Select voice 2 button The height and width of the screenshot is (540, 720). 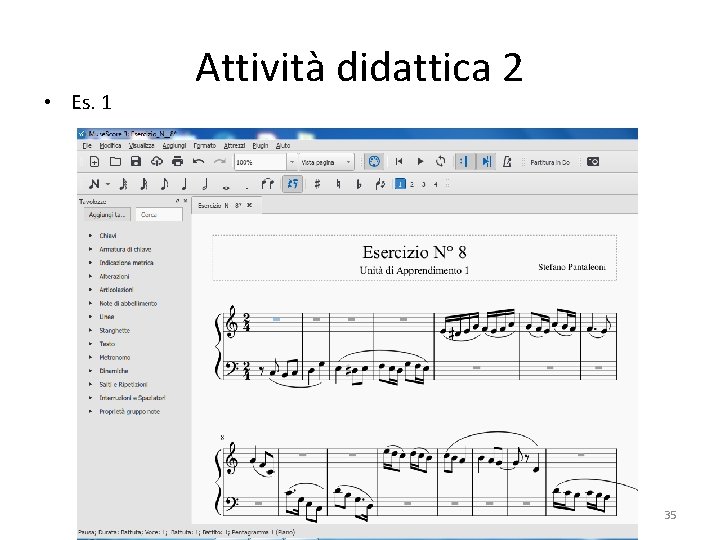click(412, 185)
